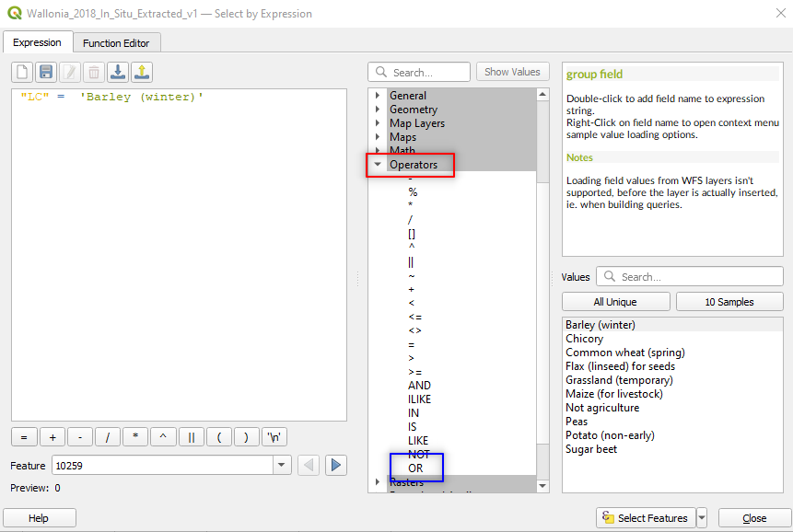Insert multiplication operator with the * button
Image resolution: width=793 pixels, height=532 pixels.
[135, 437]
